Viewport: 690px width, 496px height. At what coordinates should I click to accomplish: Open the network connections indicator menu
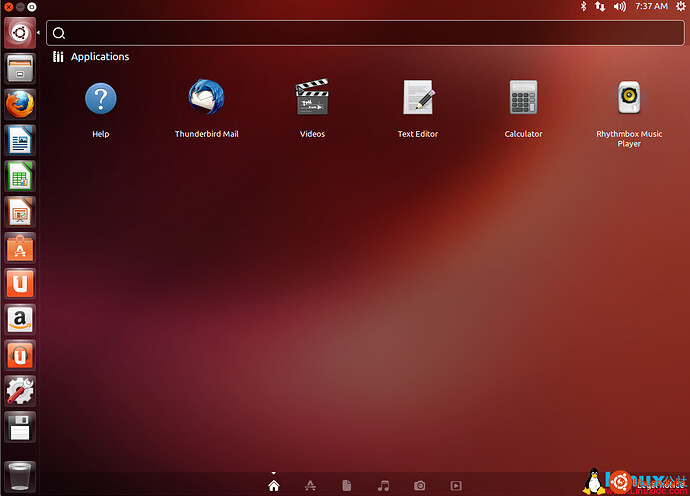click(600, 6)
